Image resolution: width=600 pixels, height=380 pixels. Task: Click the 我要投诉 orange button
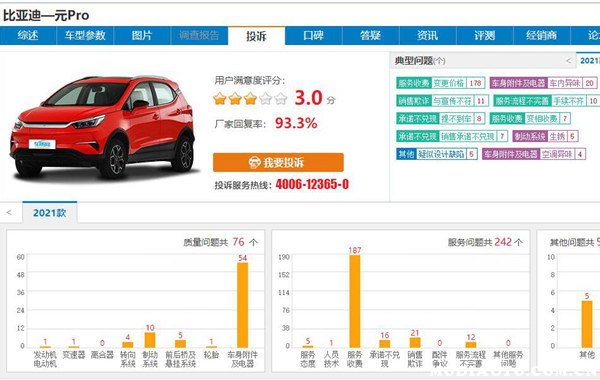[x=278, y=163]
